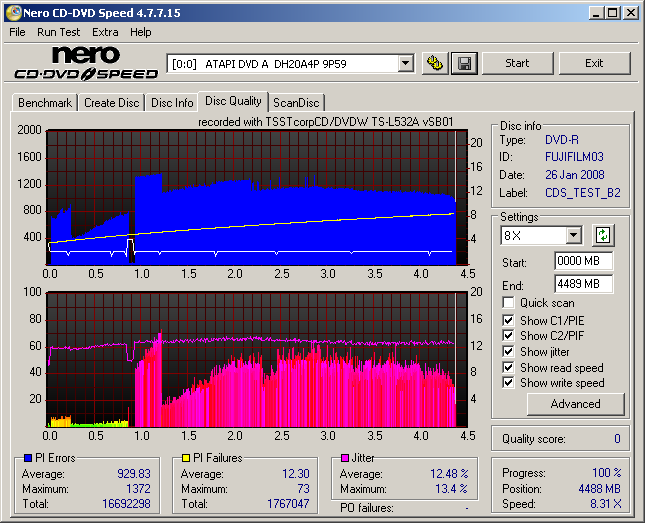645x523 pixels.
Task: Select the ATAPI DVD A DH20A4P drive combo box
Action: (x=290, y=64)
